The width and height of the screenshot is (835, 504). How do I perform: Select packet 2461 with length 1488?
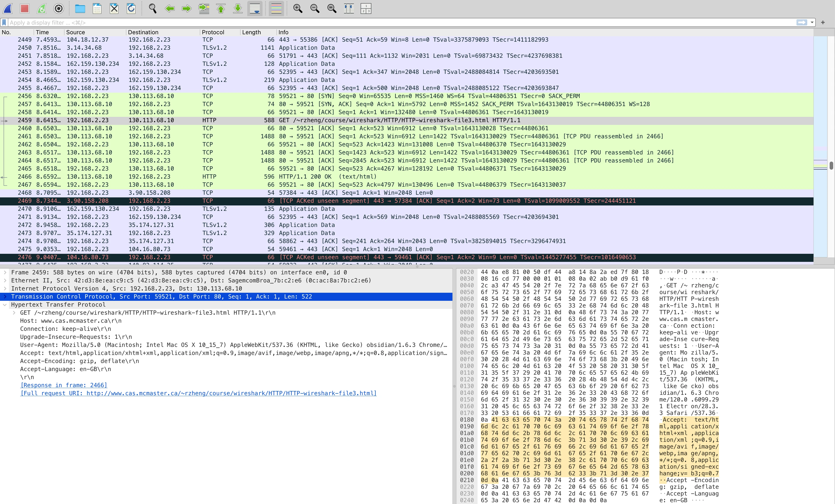407,137
